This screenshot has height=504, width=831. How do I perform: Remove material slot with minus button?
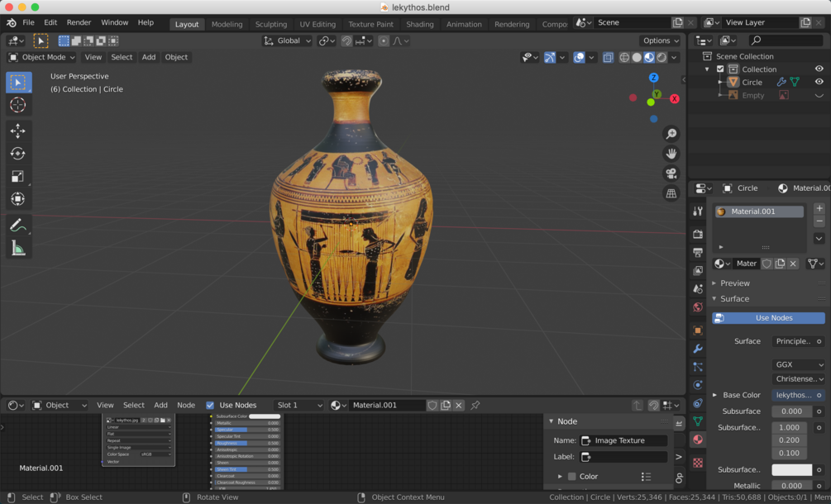[819, 221]
